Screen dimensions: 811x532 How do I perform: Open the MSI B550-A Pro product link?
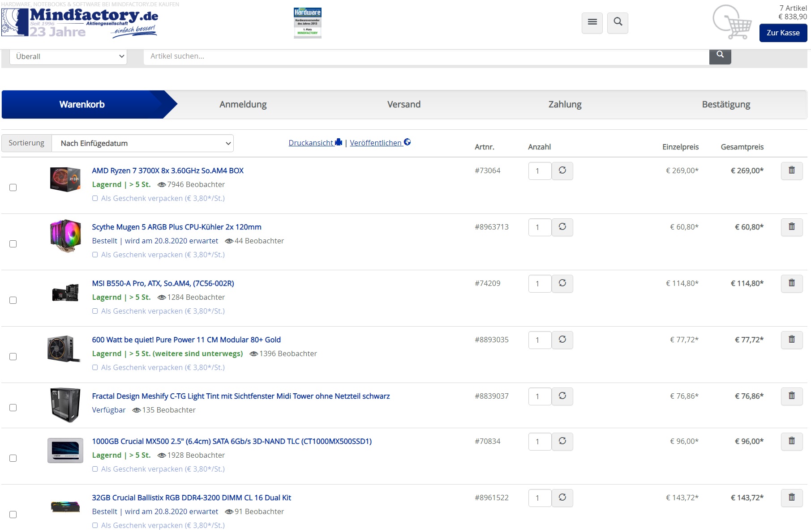163,283
